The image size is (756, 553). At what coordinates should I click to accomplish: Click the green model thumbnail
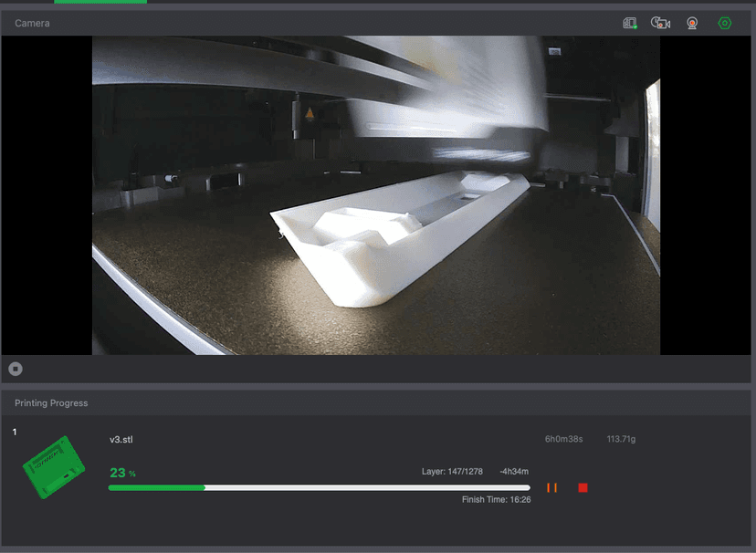54,467
